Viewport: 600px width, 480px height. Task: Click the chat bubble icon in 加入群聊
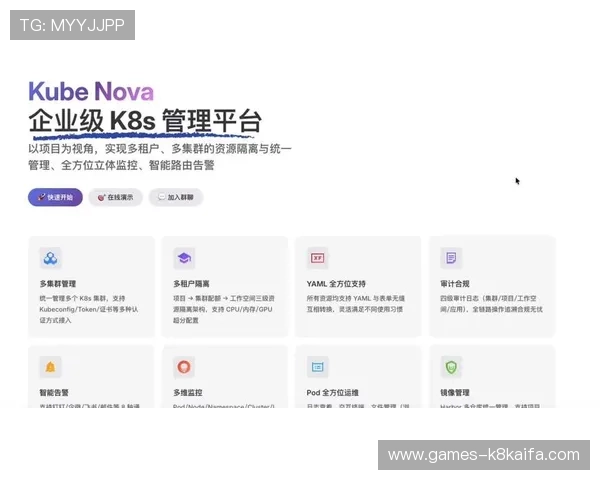[x=161, y=197]
